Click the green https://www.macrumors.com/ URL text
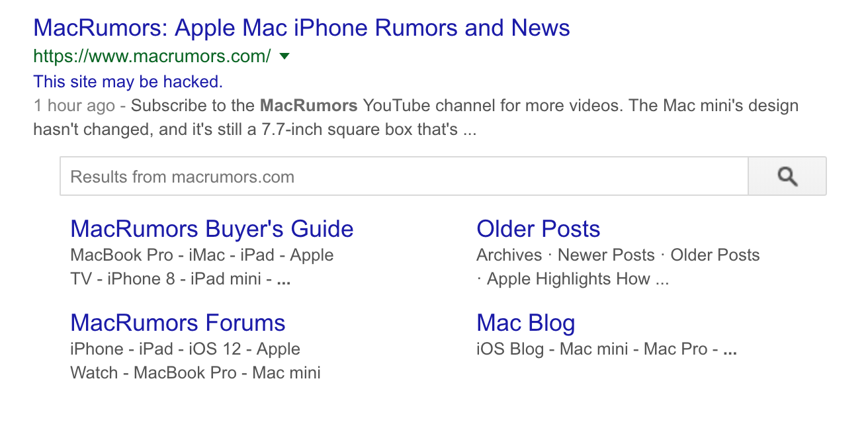This screenshot has width=868, height=434. pyautogui.click(x=152, y=57)
